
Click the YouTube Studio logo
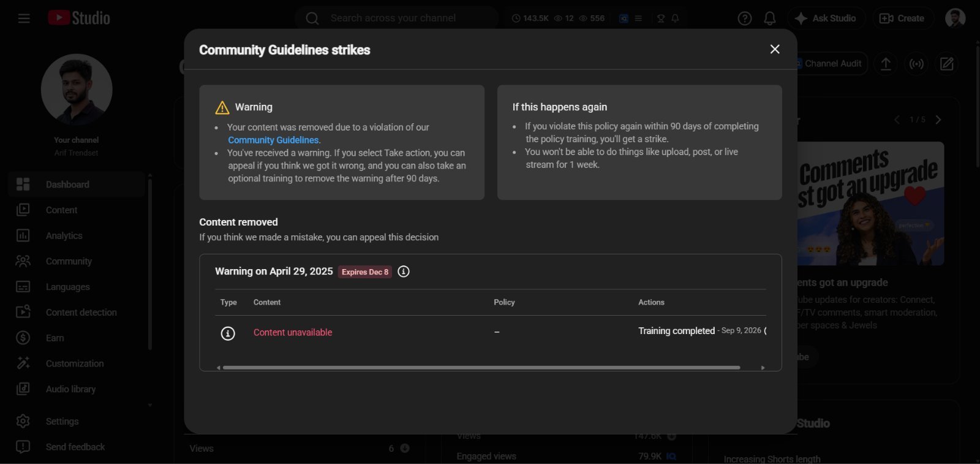tap(79, 18)
